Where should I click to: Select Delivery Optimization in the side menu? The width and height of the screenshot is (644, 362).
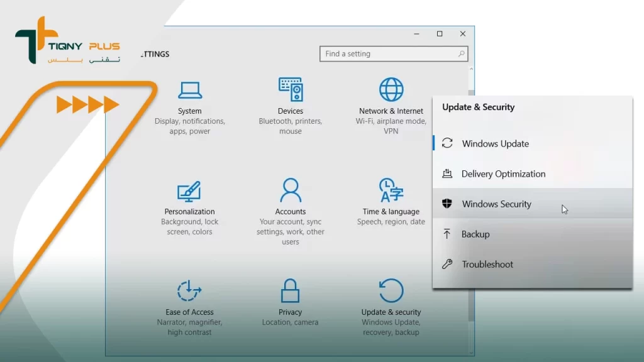533,173
